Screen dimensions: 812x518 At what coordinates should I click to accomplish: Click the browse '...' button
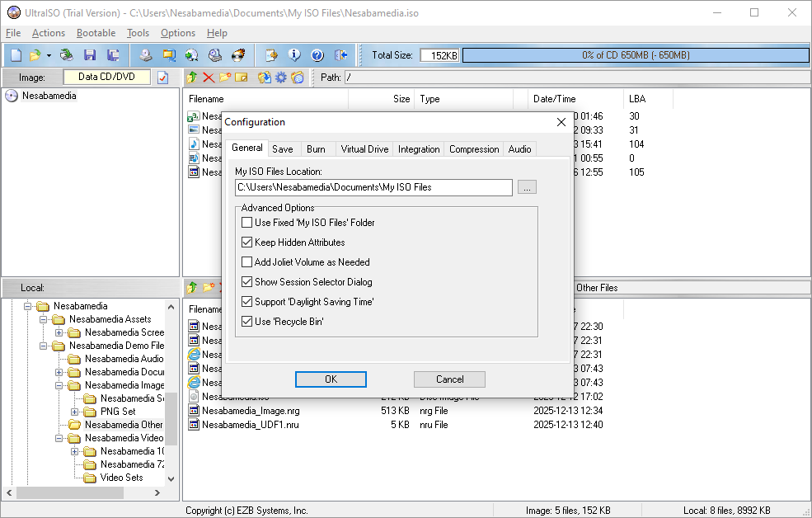(527, 187)
